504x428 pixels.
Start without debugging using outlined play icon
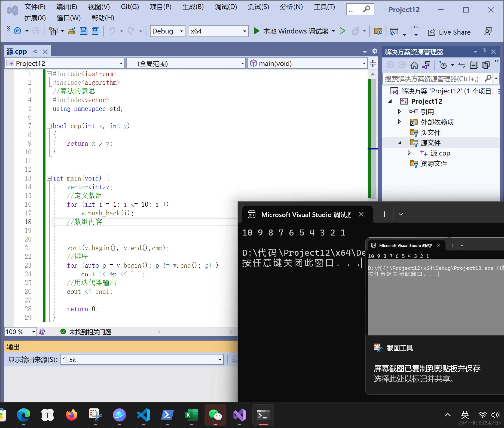[343, 31]
